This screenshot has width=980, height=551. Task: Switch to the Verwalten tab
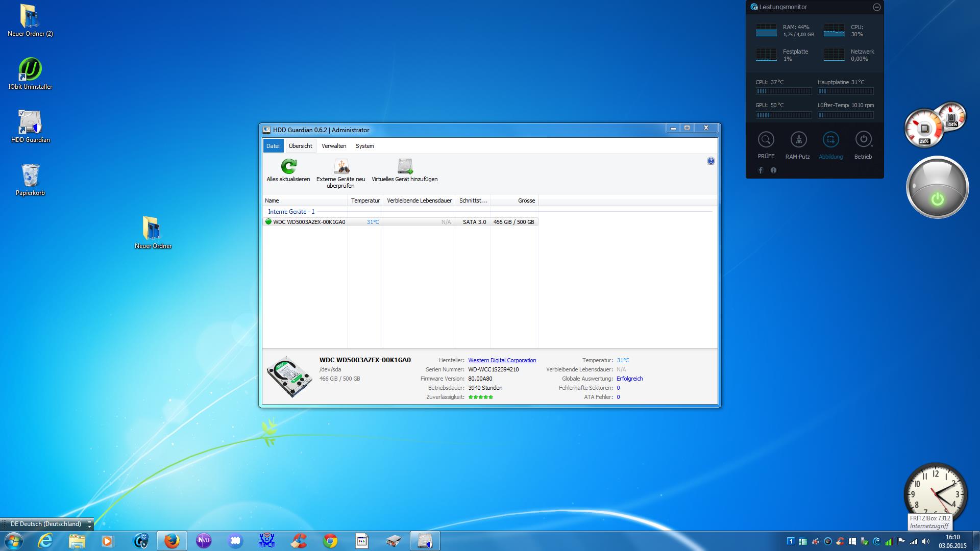(334, 146)
